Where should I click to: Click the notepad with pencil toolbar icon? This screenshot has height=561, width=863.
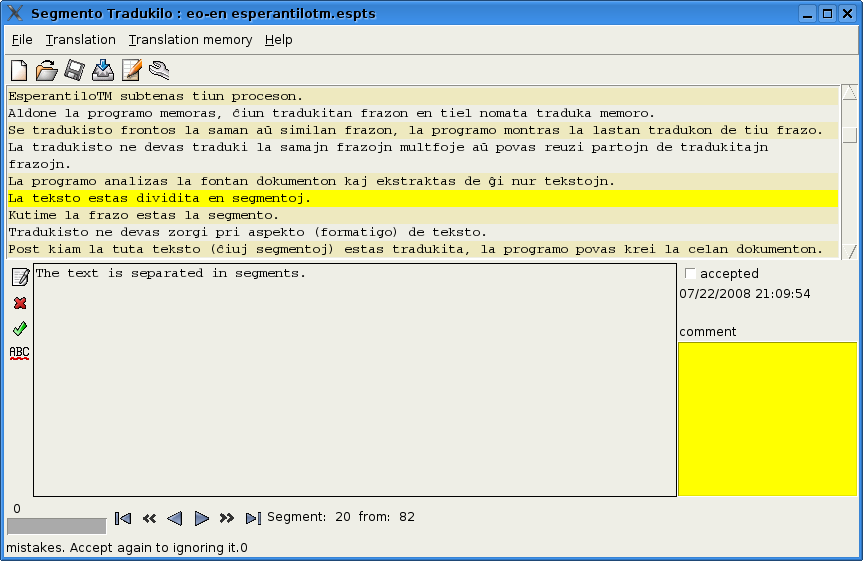tap(131, 70)
